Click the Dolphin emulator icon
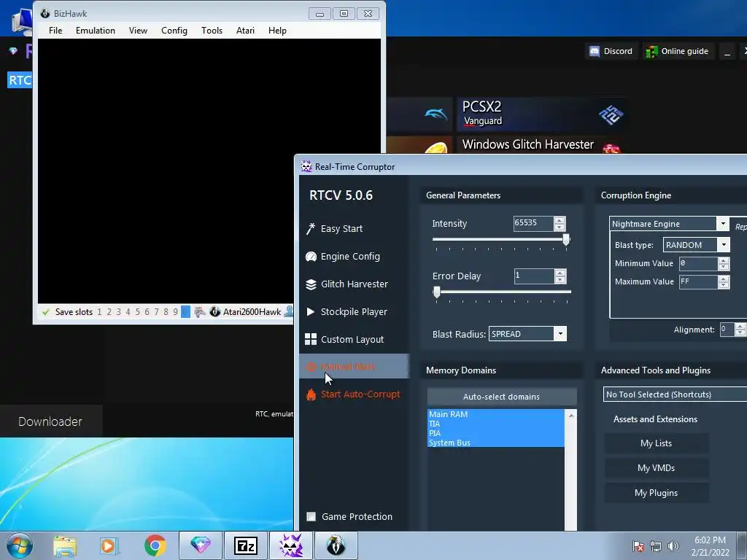This screenshot has width=747, height=560. point(436,114)
